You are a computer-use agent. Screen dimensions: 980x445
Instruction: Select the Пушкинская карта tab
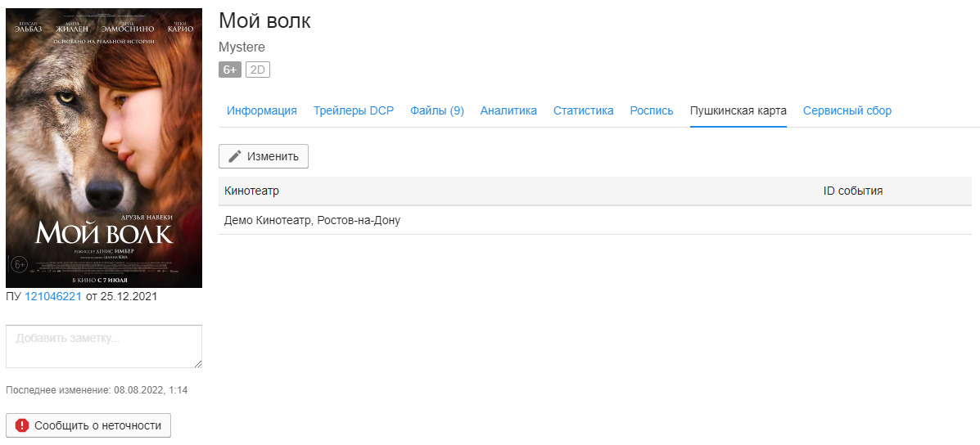[x=738, y=110]
